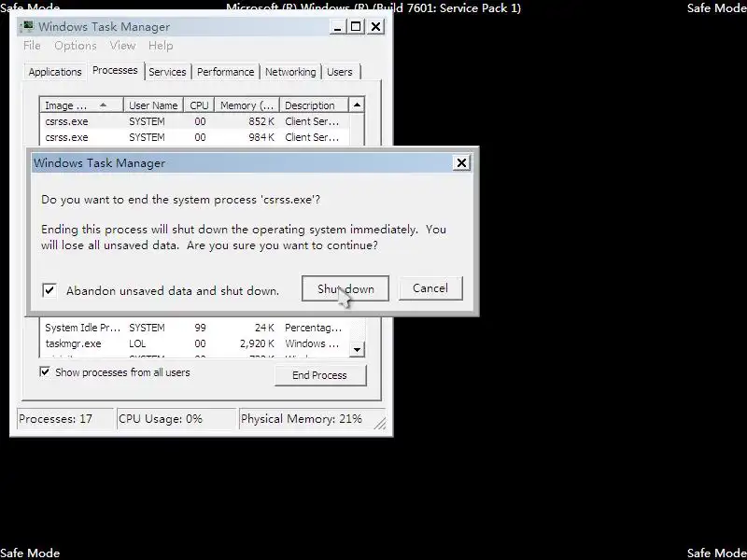747x560 pixels.
Task: Click the 24 K memory value
Action: tap(264, 328)
